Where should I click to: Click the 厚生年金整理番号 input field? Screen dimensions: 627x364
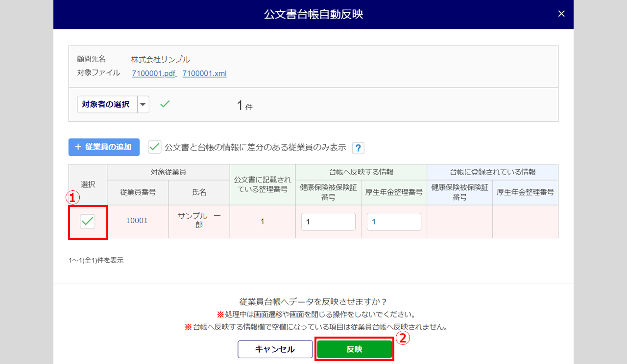(394, 222)
